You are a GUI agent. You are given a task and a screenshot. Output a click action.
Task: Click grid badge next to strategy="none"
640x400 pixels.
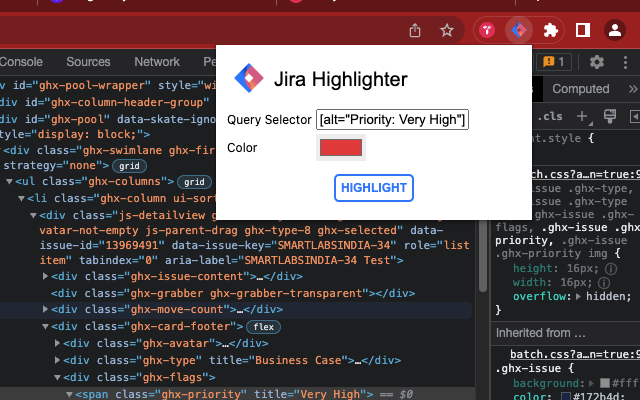[x=129, y=166]
